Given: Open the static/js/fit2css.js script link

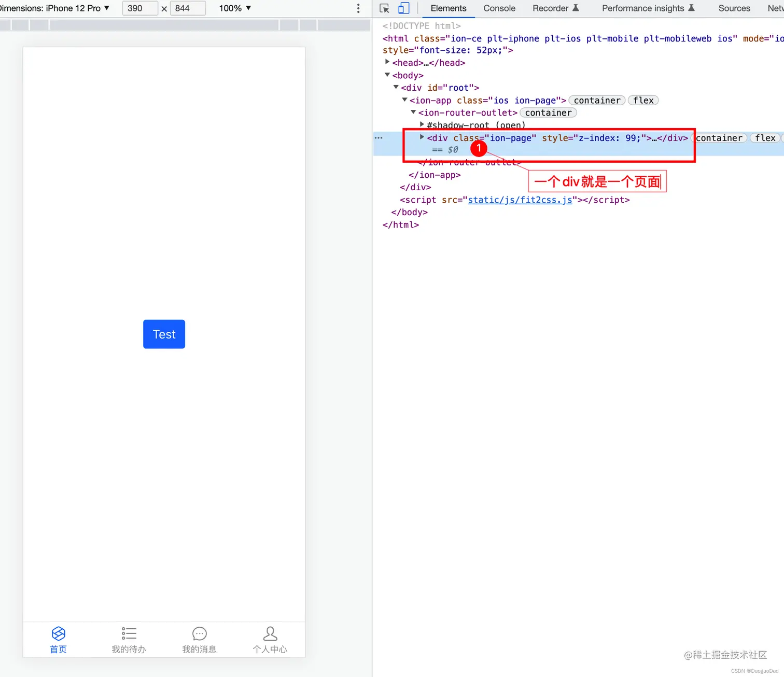Looking at the screenshot, I should coord(520,200).
